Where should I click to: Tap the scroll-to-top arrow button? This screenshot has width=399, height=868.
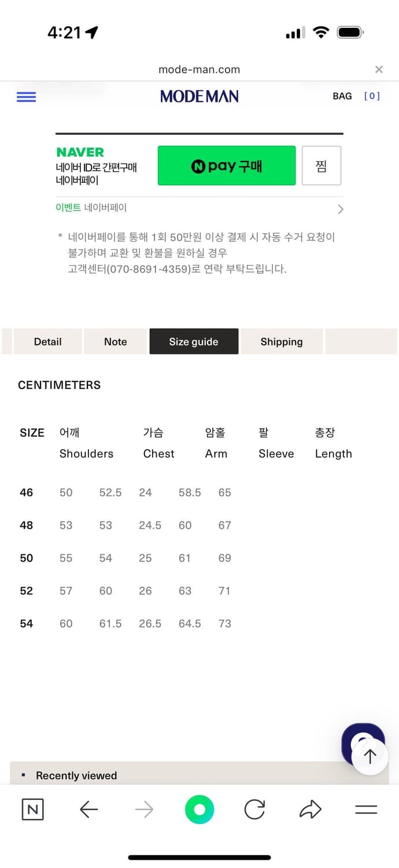click(369, 756)
